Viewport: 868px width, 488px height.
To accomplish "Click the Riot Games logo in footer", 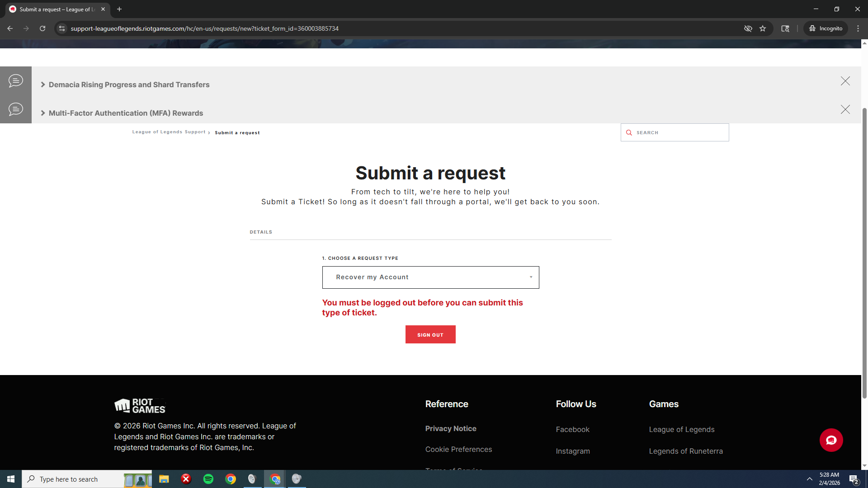I will point(140,406).
